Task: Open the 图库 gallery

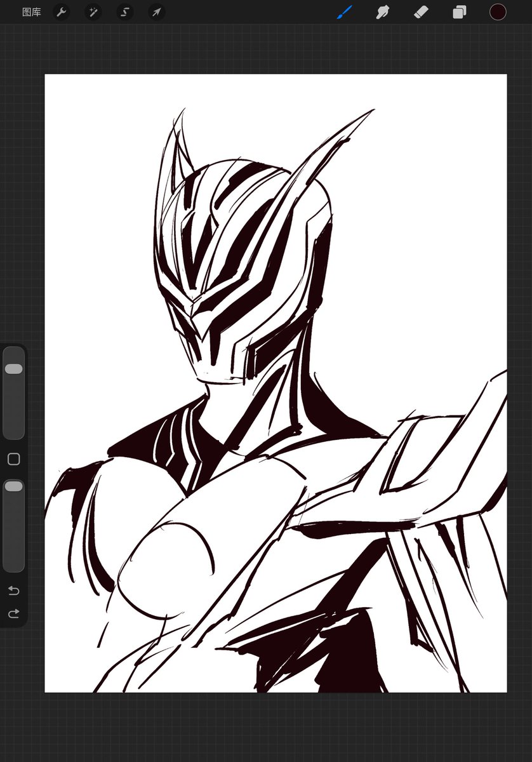Action: [x=31, y=12]
